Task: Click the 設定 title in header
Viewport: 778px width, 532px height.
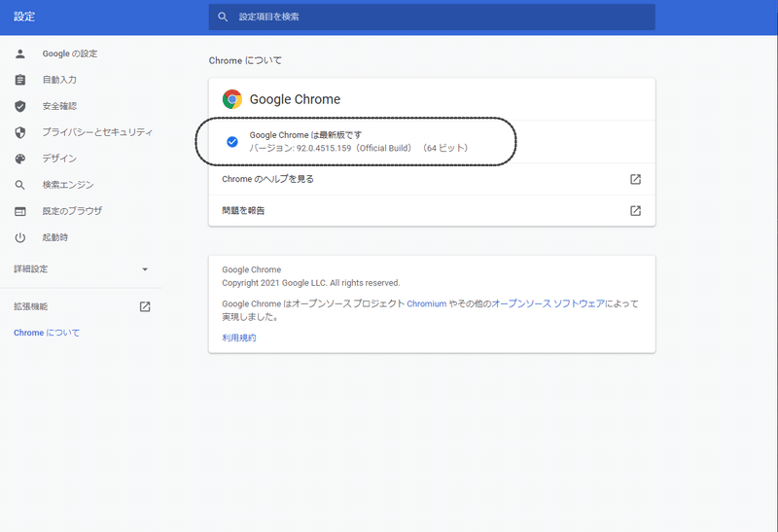Action: pyautogui.click(x=24, y=17)
